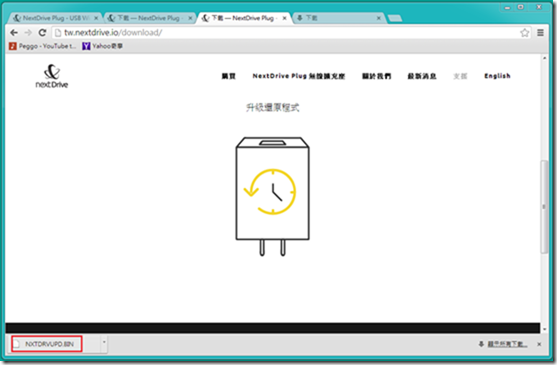Open the downloaded NXTDRVUPD.BIN file
Viewport: 557px width, 365px height.
[47, 344]
